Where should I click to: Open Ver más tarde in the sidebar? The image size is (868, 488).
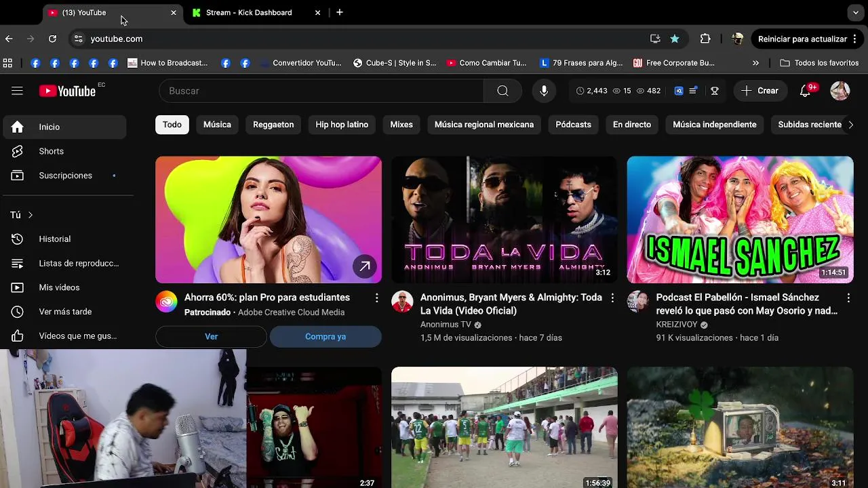(x=64, y=312)
